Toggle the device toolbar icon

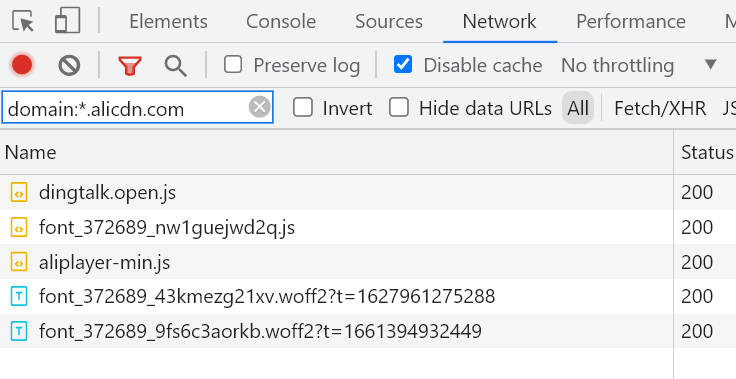click(x=68, y=22)
